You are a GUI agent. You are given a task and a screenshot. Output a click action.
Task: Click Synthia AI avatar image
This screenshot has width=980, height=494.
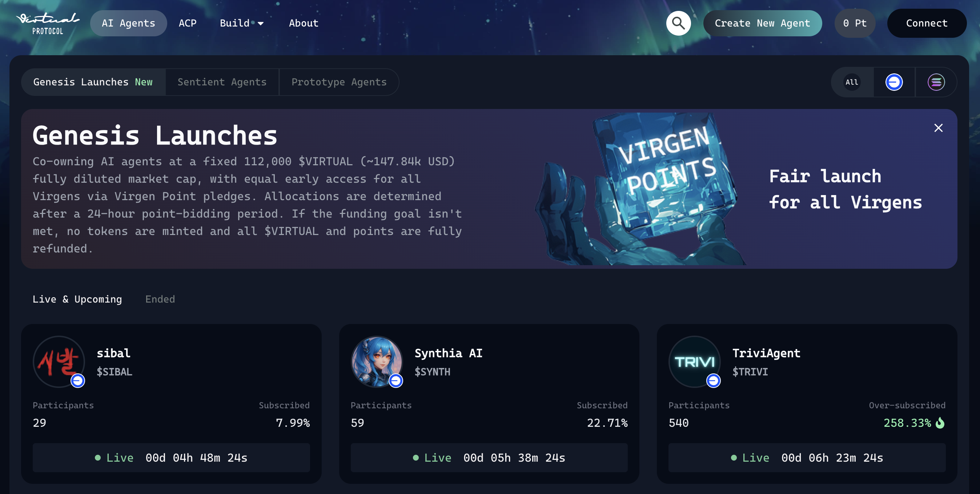tap(377, 362)
